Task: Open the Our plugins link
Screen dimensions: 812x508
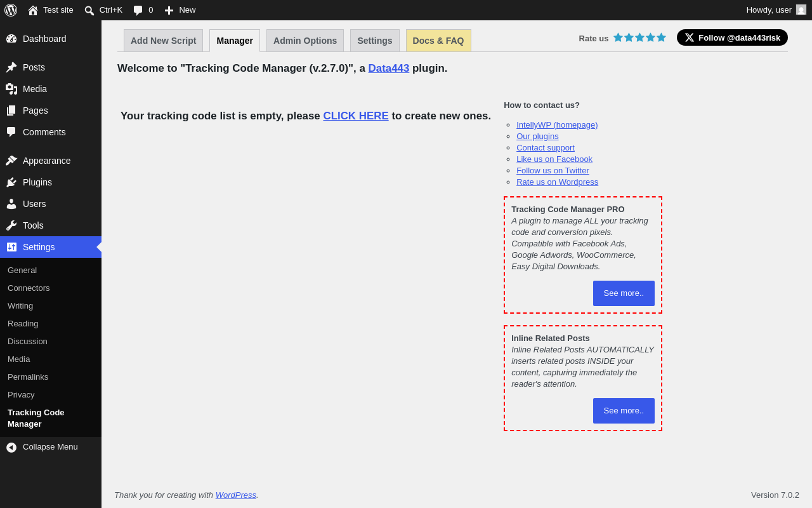Action: click(537, 137)
